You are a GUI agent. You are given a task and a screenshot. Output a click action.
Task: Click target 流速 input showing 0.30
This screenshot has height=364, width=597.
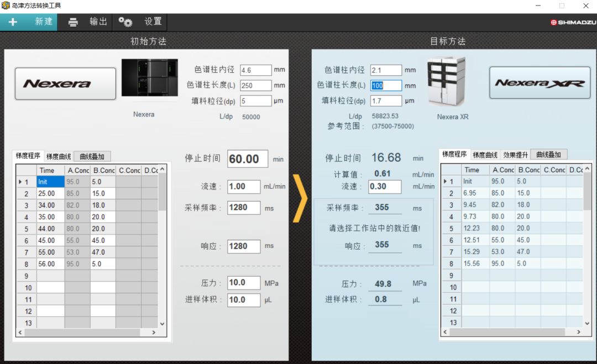(x=385, y=187)
